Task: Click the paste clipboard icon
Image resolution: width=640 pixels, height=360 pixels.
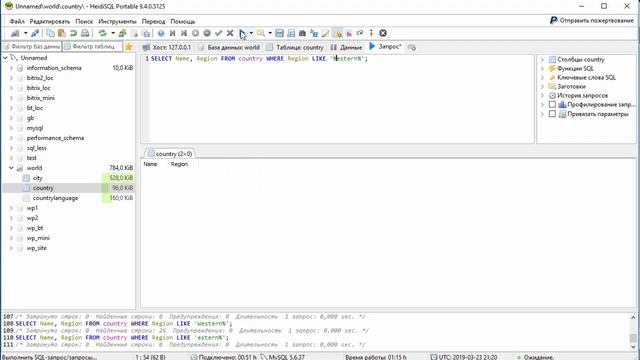Action: 62,33
